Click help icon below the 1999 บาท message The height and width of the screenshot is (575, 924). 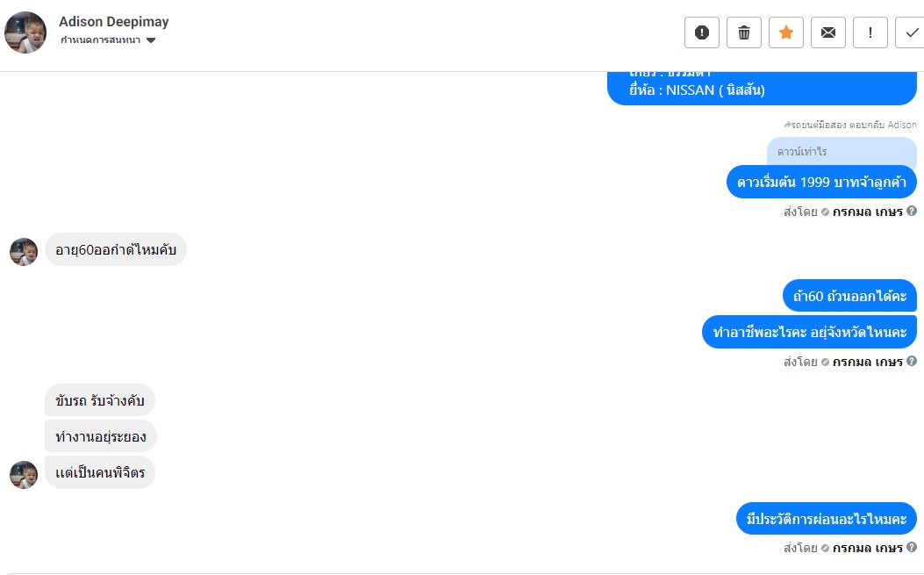point(912,211)
